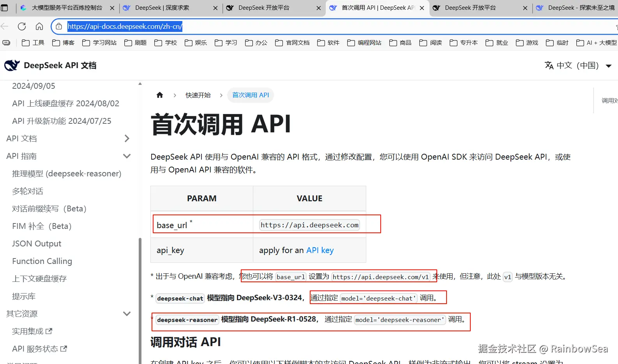
Task: Open 专升本 bookmarks folder
Action: click(x=464, y=43)
